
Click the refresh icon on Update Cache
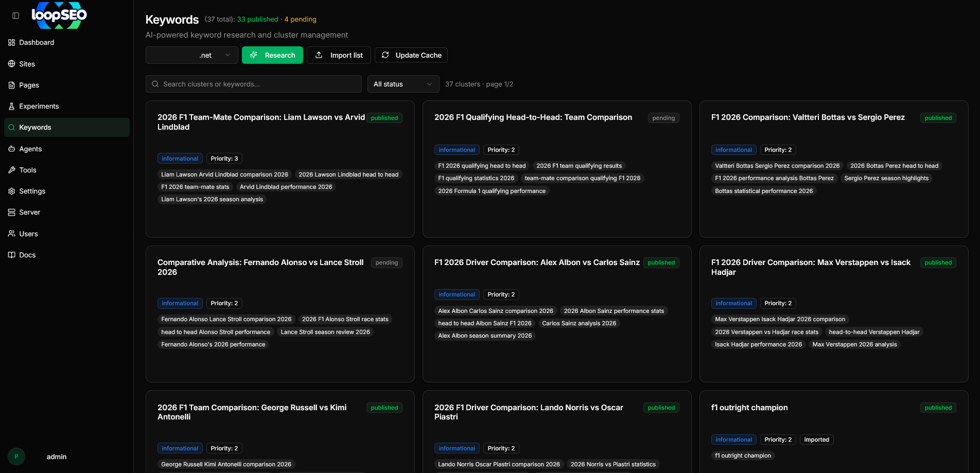click(x=385, y=55)
